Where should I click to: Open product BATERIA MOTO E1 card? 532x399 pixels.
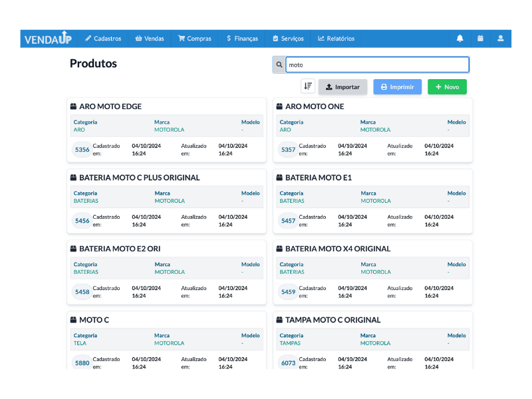319,178
